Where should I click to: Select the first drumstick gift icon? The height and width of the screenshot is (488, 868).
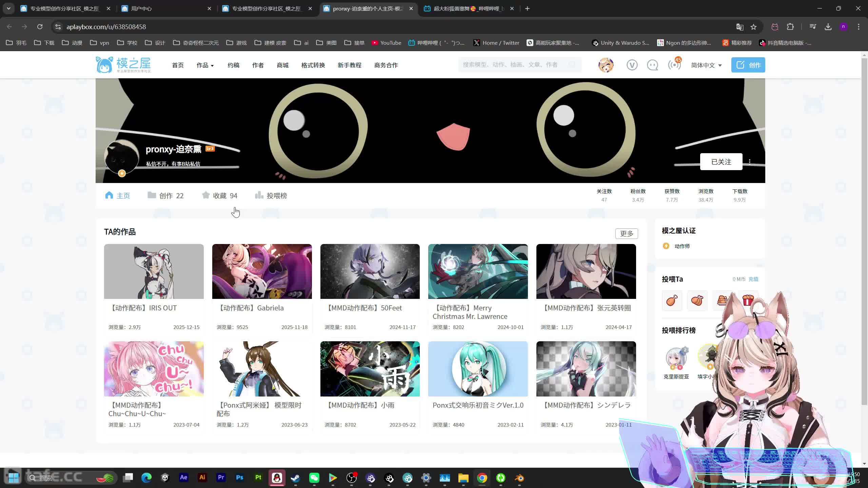click(672, 300)
